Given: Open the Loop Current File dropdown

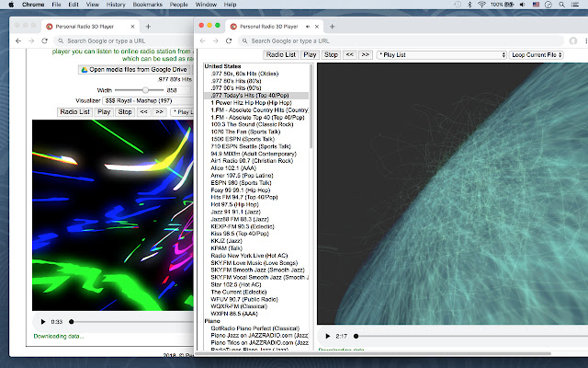Looking at the screenshot, I should (537, 55).
